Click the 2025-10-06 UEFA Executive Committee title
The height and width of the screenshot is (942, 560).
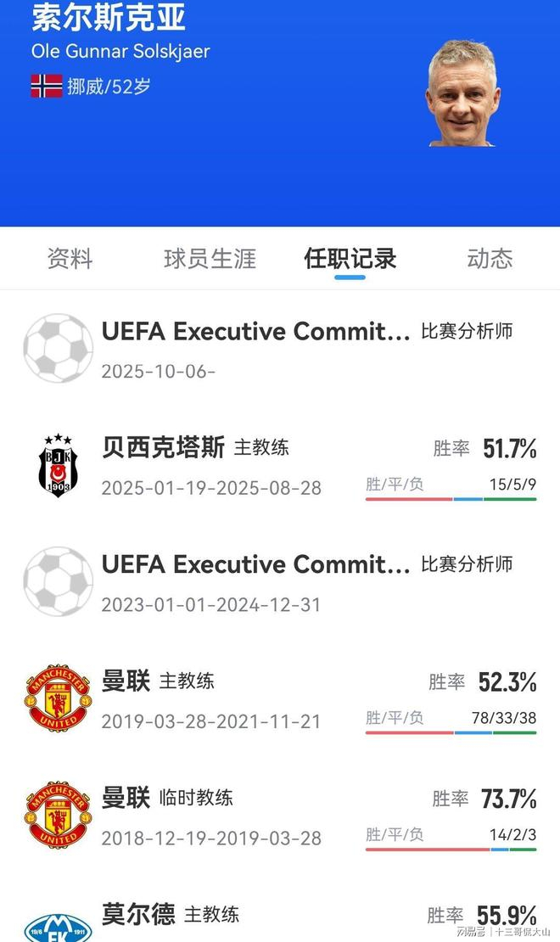pos(255,331)
